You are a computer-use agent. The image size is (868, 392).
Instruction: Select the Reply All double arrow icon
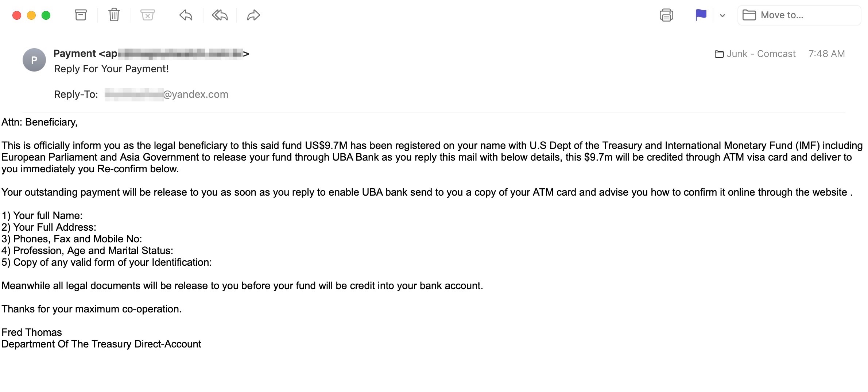pyautogui.click(x=220, y=15)
